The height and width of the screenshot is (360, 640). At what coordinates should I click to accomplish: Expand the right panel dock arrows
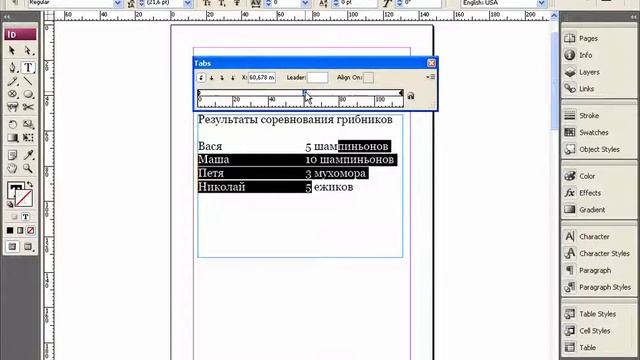633,17
